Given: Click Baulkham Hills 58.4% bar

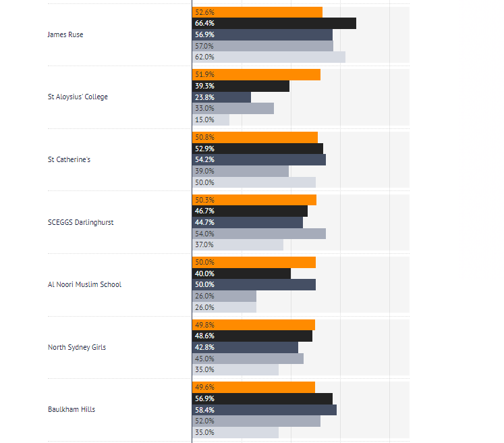Looking at the screenshot, I should point(264,409).
